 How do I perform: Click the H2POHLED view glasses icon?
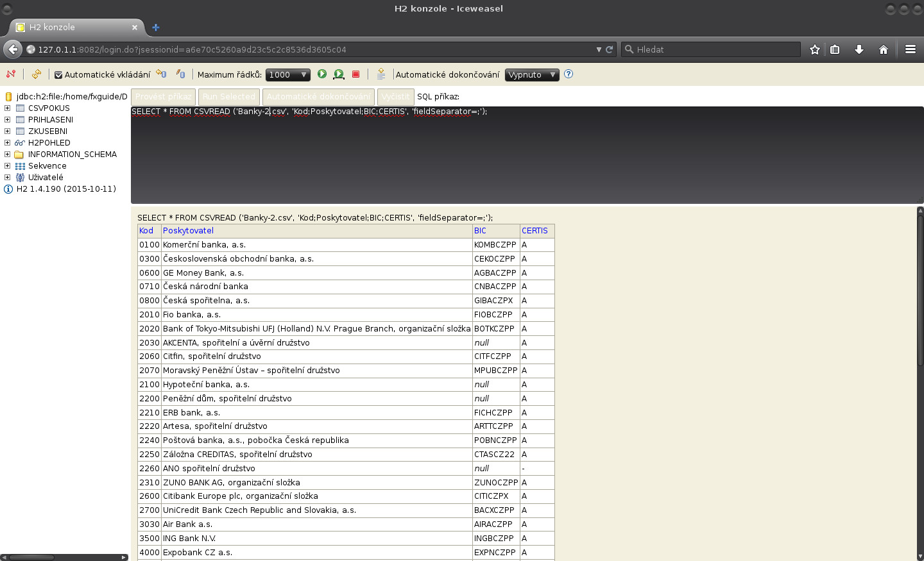pos(20,142)
